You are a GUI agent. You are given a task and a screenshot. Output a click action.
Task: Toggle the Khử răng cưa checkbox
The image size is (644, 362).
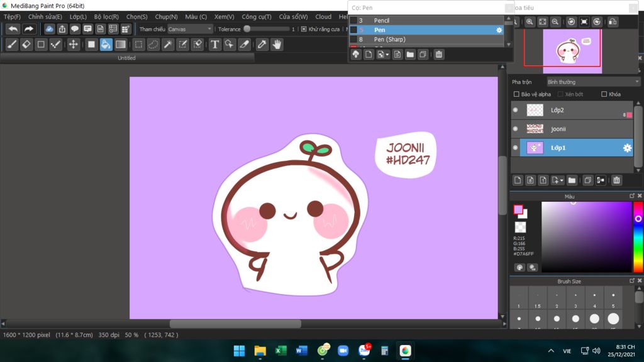[x=304, y=29]
